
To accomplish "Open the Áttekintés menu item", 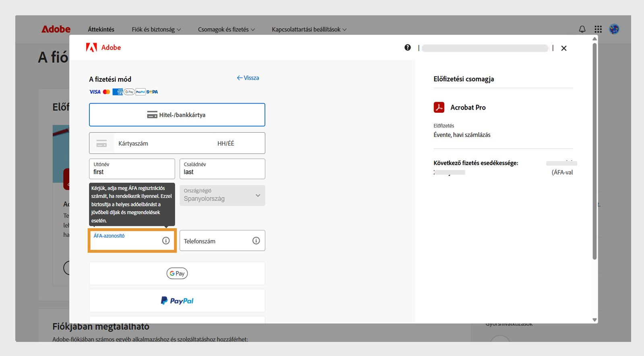I will click(101, 29).
